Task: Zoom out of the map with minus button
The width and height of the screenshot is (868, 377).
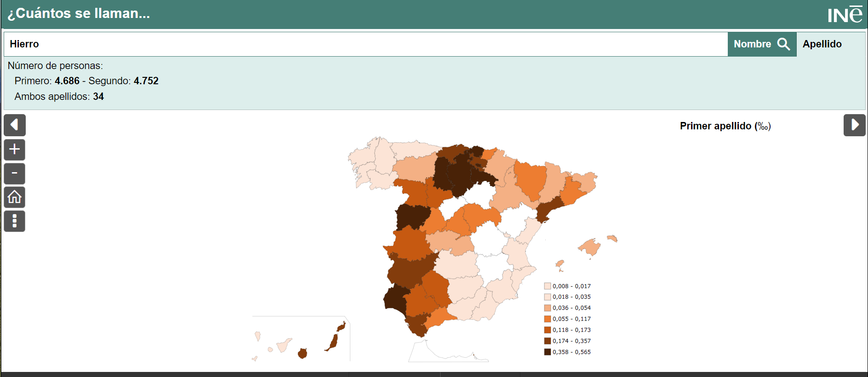Action: coord(15,174)
